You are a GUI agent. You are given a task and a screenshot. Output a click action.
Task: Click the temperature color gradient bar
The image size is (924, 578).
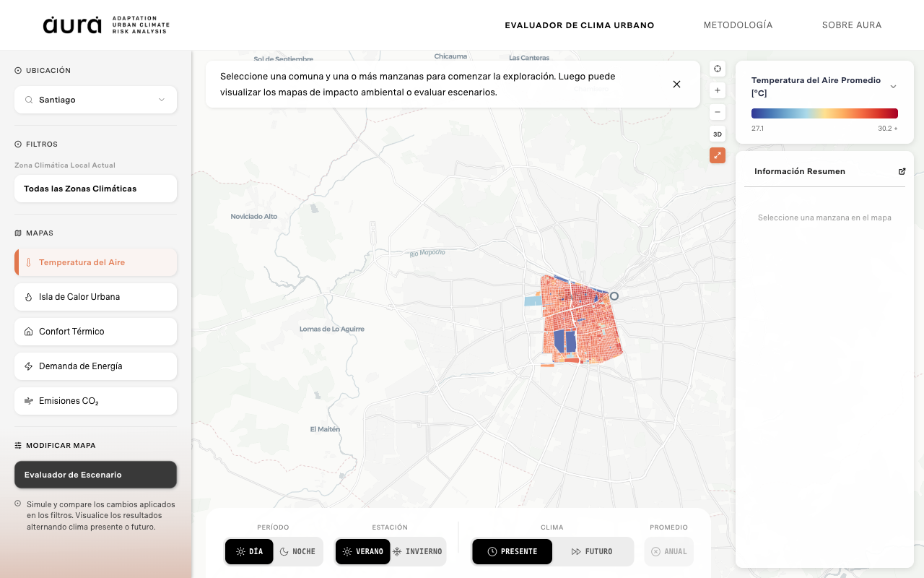click(x=824, y=113)
